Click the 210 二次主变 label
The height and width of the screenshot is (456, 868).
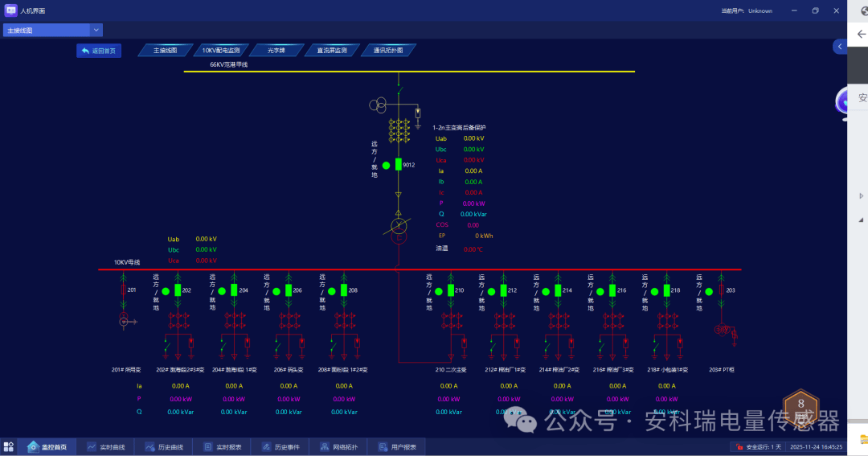(451, 370)
